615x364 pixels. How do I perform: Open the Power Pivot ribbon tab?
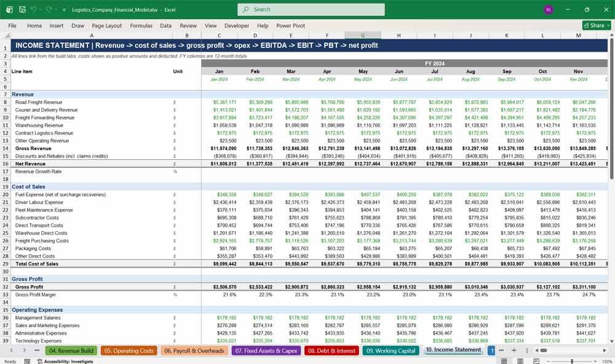tap(291, 25)
